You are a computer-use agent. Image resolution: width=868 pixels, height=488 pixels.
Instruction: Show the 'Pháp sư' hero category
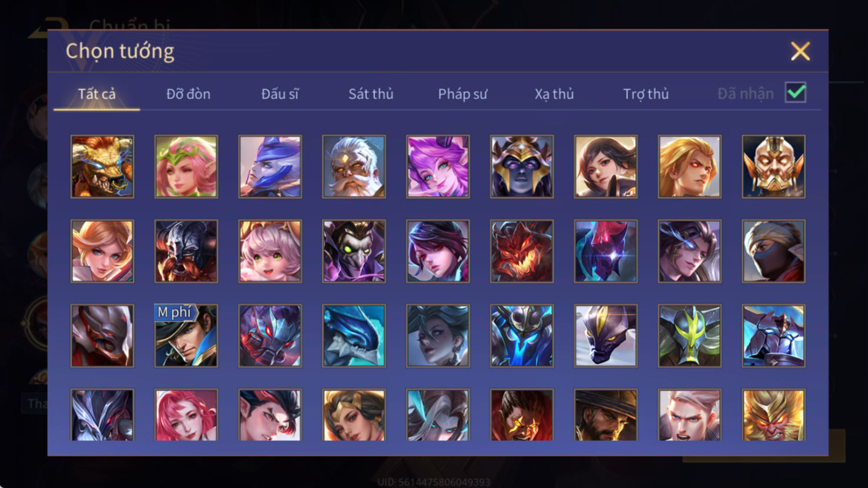463,94
